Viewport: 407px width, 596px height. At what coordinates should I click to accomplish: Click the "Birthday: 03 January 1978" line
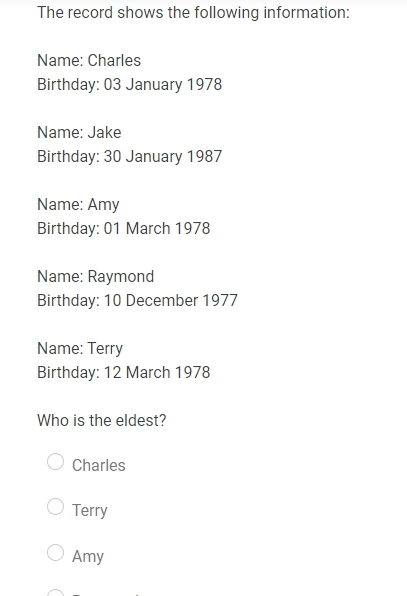tap(130, 84)
